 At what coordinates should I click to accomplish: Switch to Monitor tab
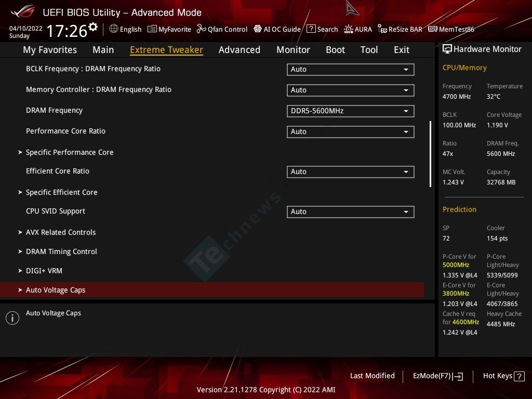[293, 50]
